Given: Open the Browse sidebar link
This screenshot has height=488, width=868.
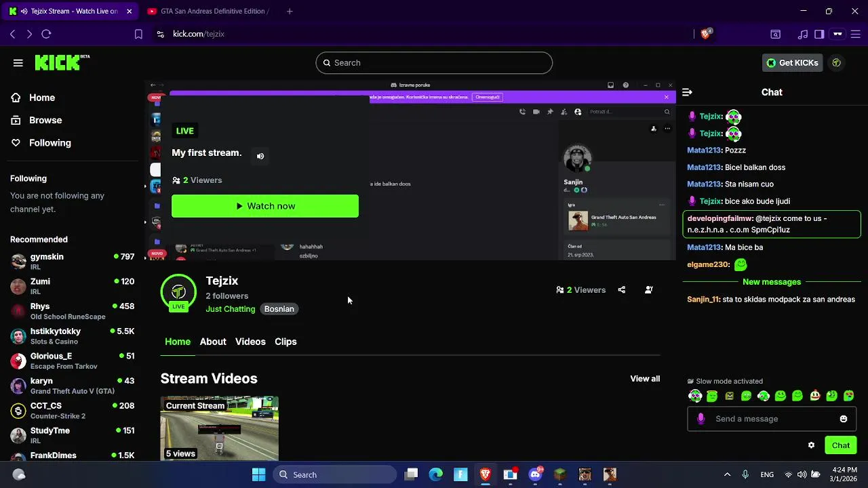Looking at the screenshot, I should coord(37,120).
